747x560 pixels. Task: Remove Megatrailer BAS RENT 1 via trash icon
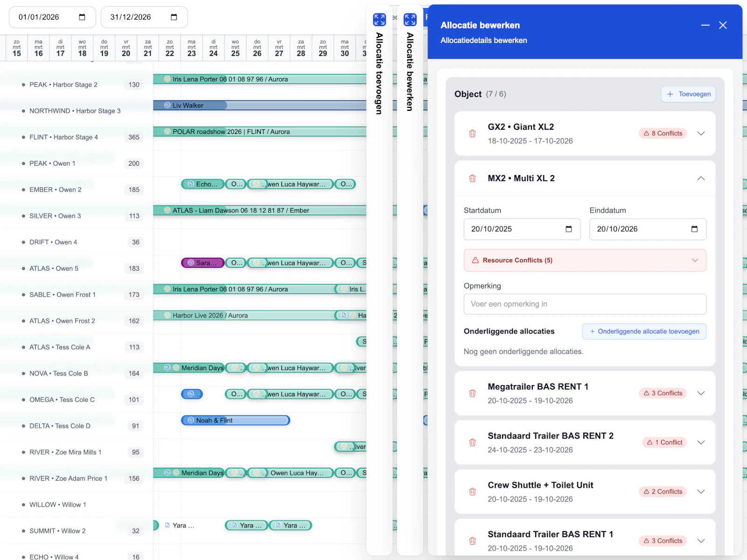pyautogui.click(x=472, y=393)
